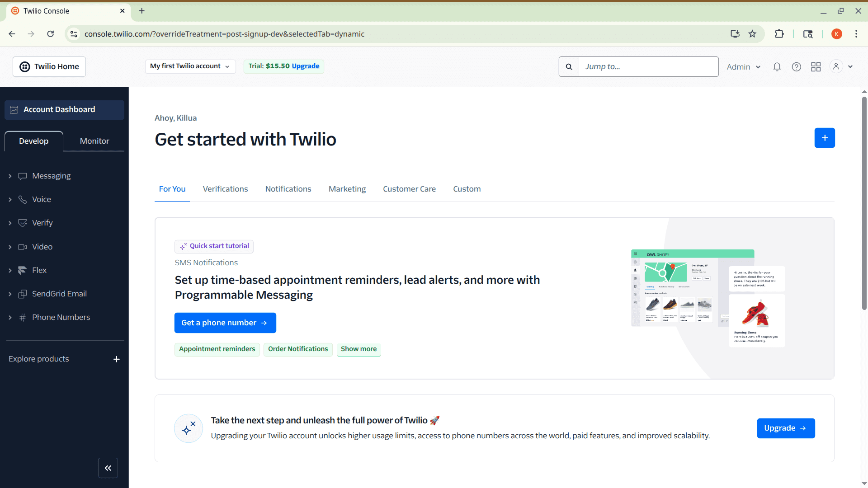Expand Explore products with plus icon

click(116, 359)
